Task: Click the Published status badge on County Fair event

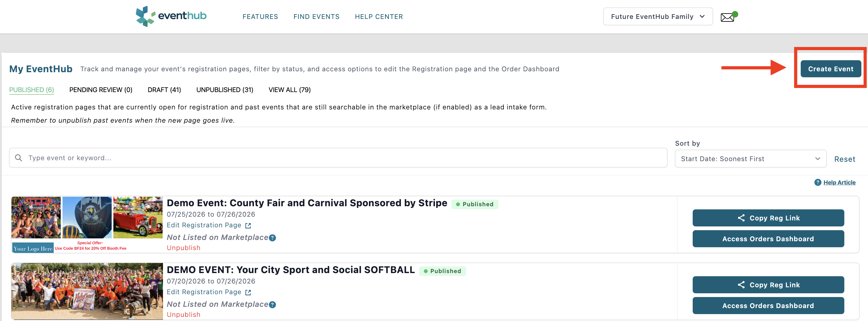Action: tap(475, 204)
